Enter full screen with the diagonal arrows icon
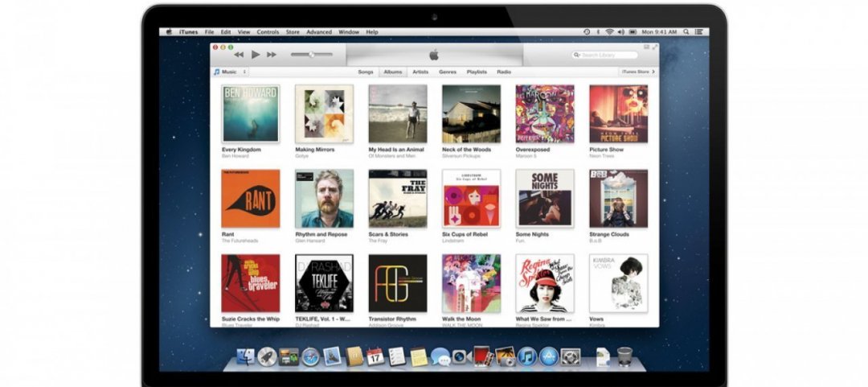This screenshot has height=387, width=868. [656, 47]
